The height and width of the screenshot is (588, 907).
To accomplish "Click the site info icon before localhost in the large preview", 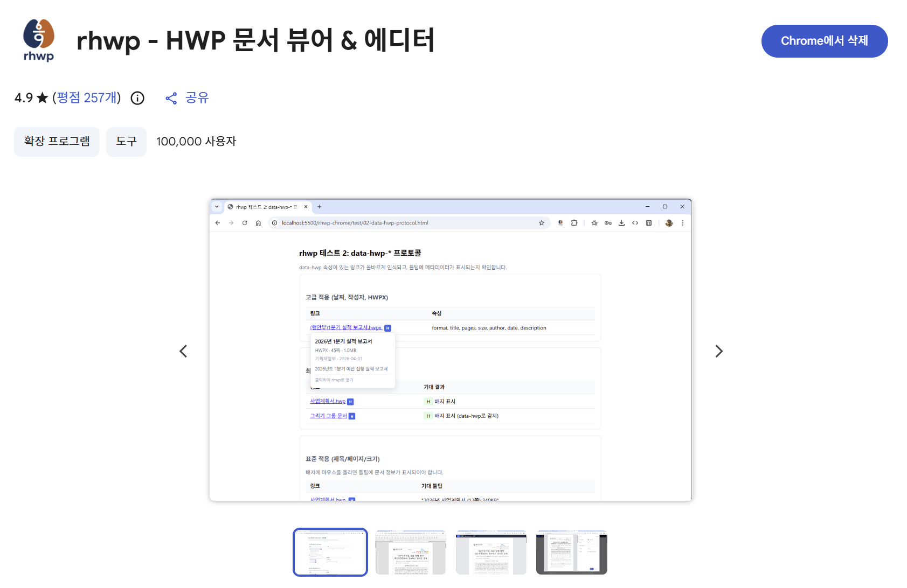I will pos(274,223).
